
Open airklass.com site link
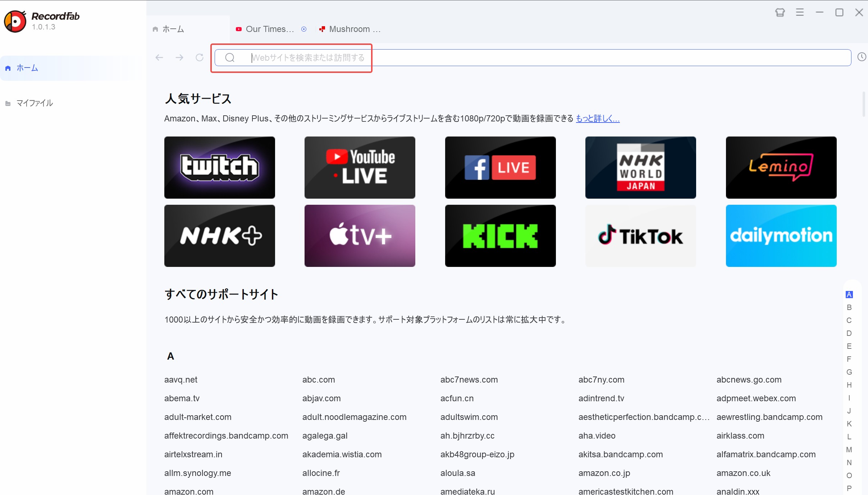tap(740, 436)
